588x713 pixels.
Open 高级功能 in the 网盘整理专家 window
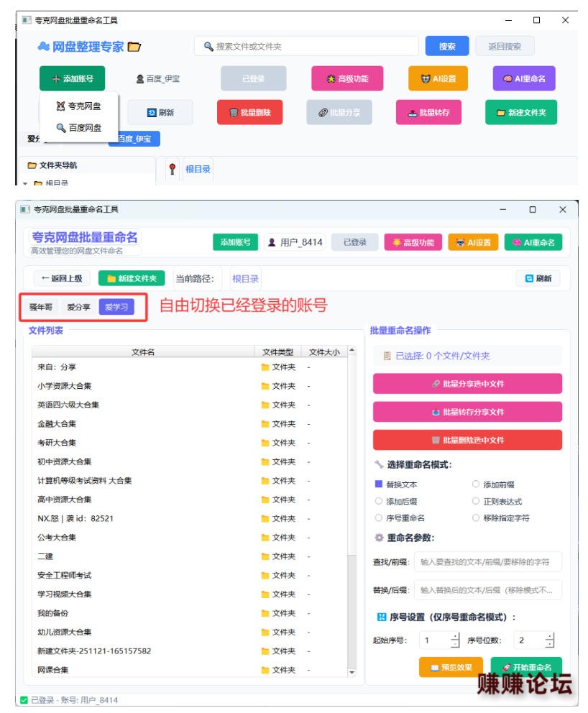(347, 78)
